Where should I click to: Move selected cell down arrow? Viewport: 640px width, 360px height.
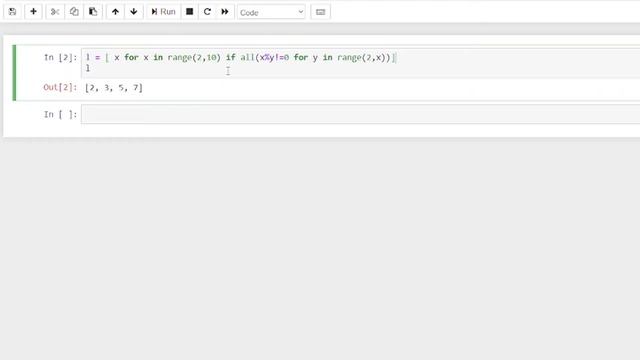point(134,12)
